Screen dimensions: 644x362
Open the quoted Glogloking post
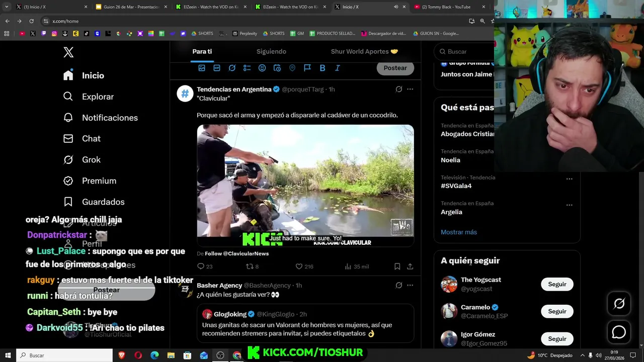(x=305, y=323)
